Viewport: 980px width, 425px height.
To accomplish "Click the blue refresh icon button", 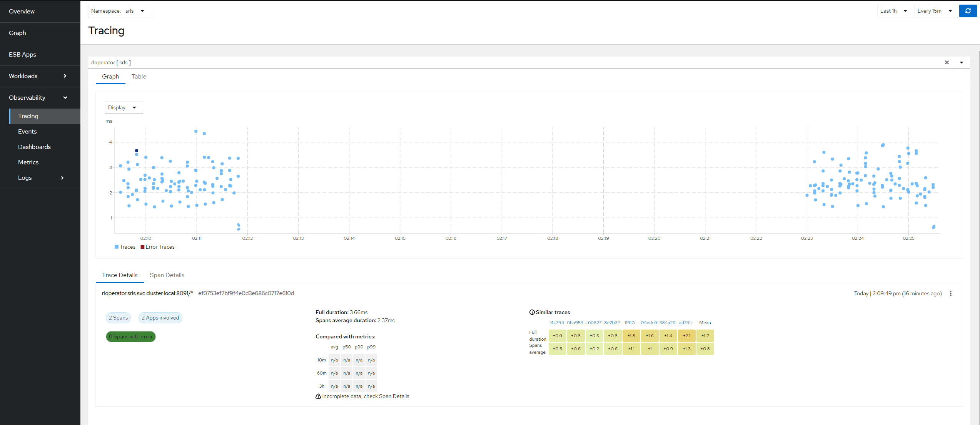I will [968, 11].
